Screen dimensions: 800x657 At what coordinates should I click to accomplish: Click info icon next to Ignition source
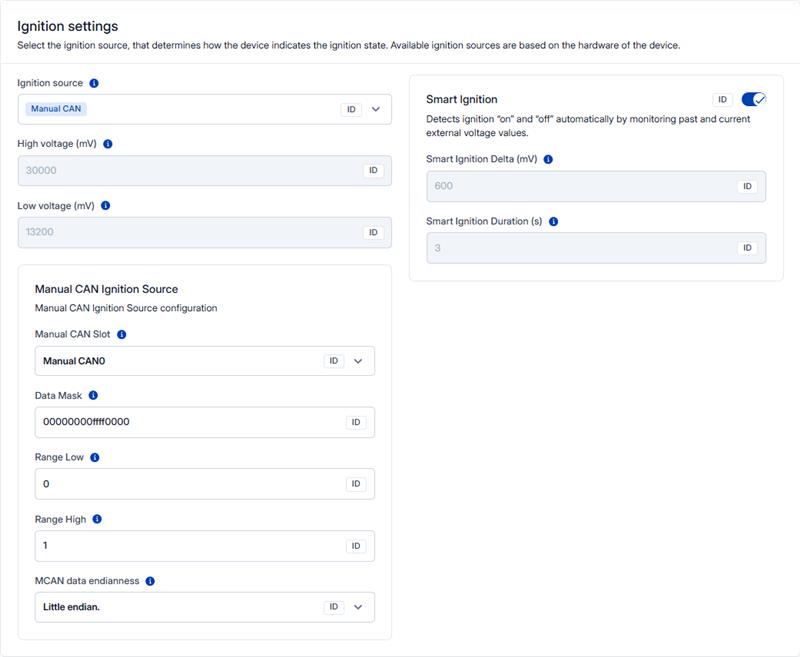tap(94, 83)
